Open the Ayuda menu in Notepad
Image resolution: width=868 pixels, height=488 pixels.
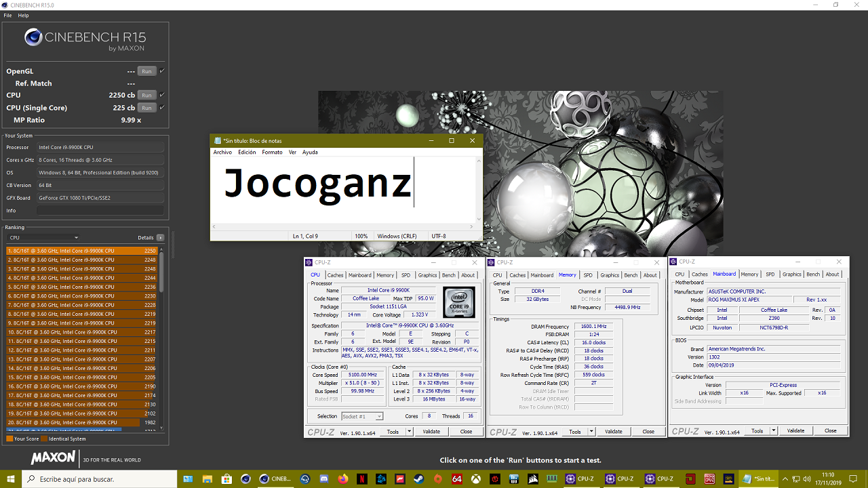tap(310, 152)
